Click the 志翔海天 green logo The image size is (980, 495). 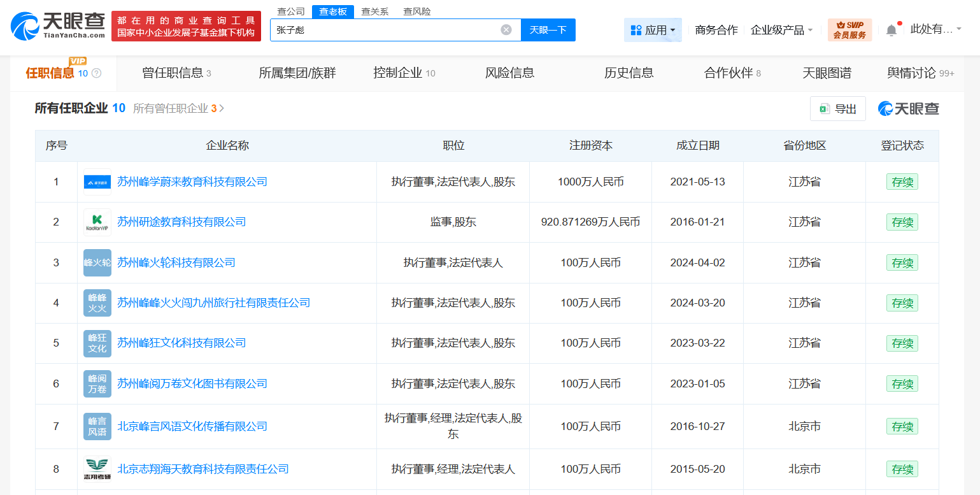tap(97, 469)
